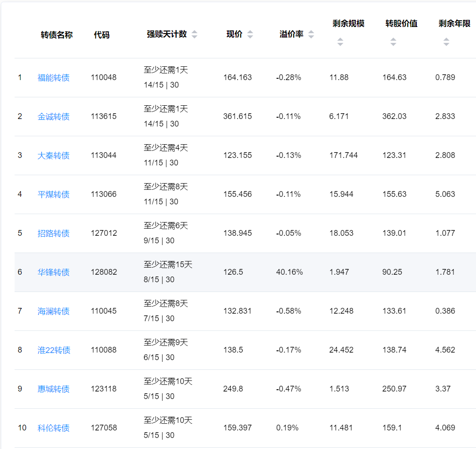Select the 招路转债 link
The height and width of the screenshot is (449, 476).
coord(53,234)
